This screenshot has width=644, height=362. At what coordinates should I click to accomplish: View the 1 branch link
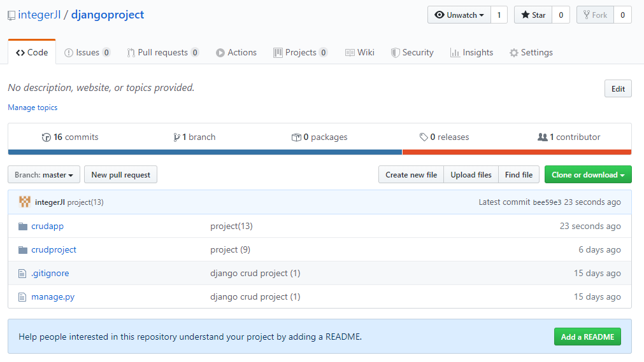194,137
